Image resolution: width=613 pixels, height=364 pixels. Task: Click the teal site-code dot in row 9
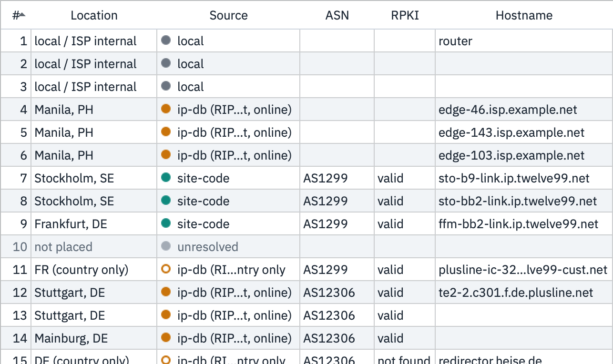(x=166, y=223)
